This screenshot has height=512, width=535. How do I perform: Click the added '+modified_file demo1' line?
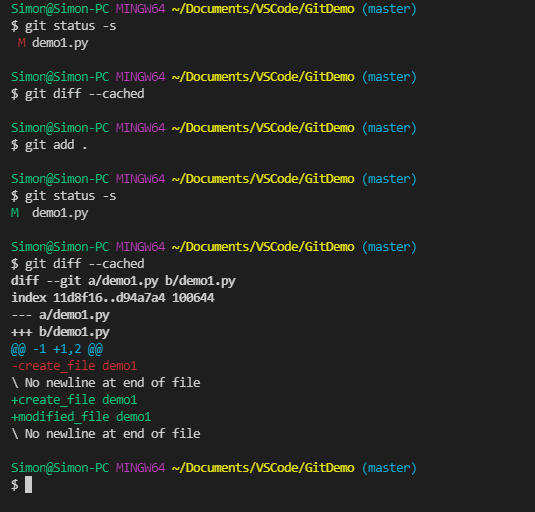(81, 417)
